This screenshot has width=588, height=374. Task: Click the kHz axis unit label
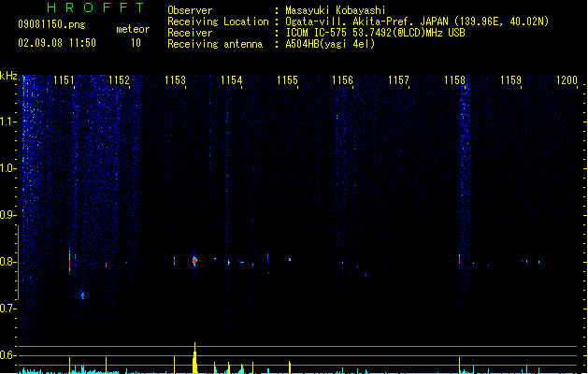pos(8,76)
